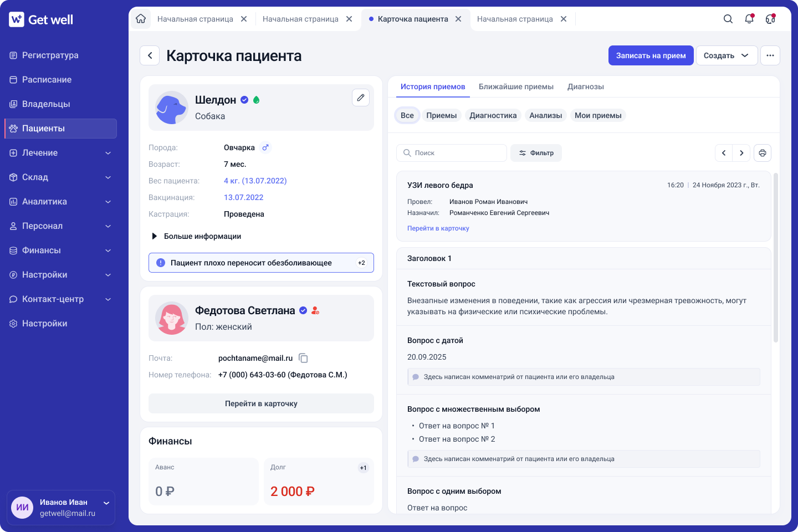Click Шелдон's dog avatar

point(172,108)
